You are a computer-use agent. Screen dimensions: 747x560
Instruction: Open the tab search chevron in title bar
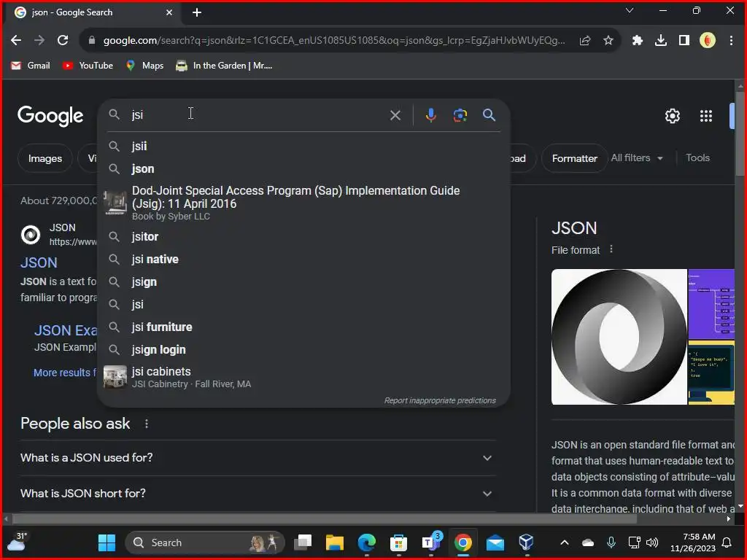(x=630, y=10)
